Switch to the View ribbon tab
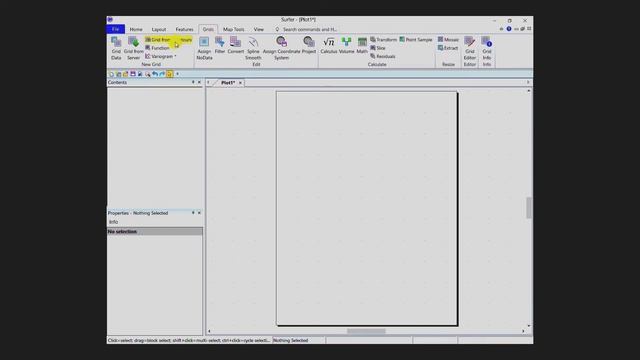Viewport: 640px width, 360px height. pos(259,29)
